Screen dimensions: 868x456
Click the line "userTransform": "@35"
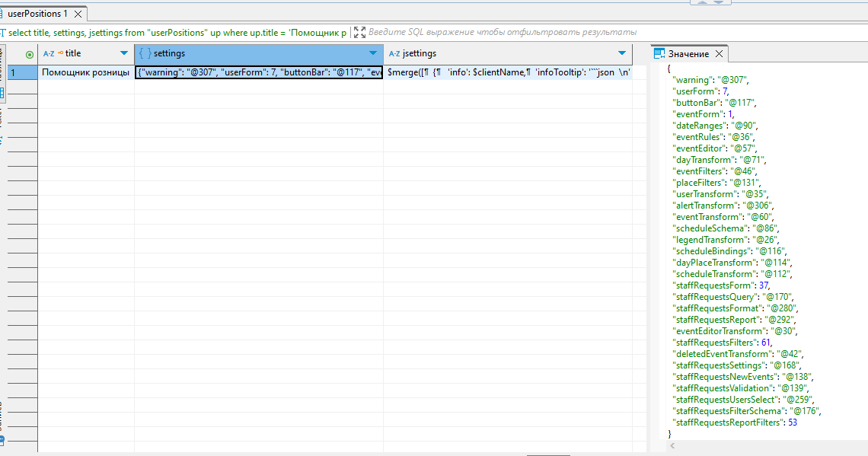coord(720,193)
